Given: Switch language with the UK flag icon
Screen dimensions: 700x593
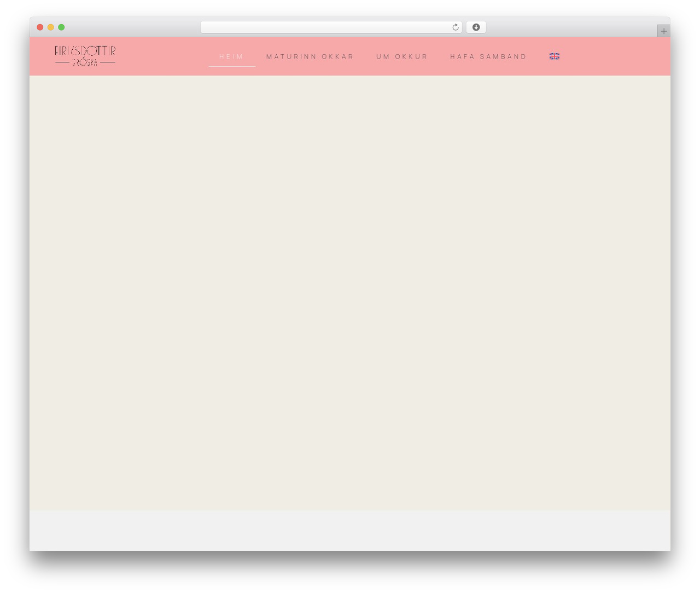Looking at the screenshot, I should pos(555,56).
